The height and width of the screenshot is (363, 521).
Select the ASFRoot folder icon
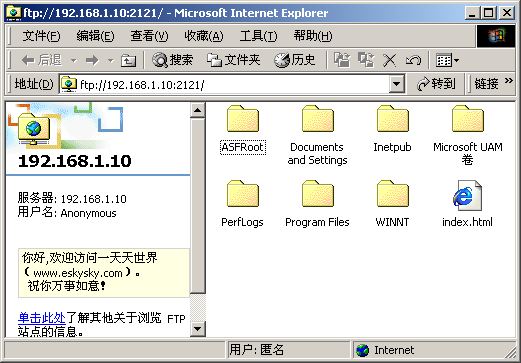coord(243,119)
